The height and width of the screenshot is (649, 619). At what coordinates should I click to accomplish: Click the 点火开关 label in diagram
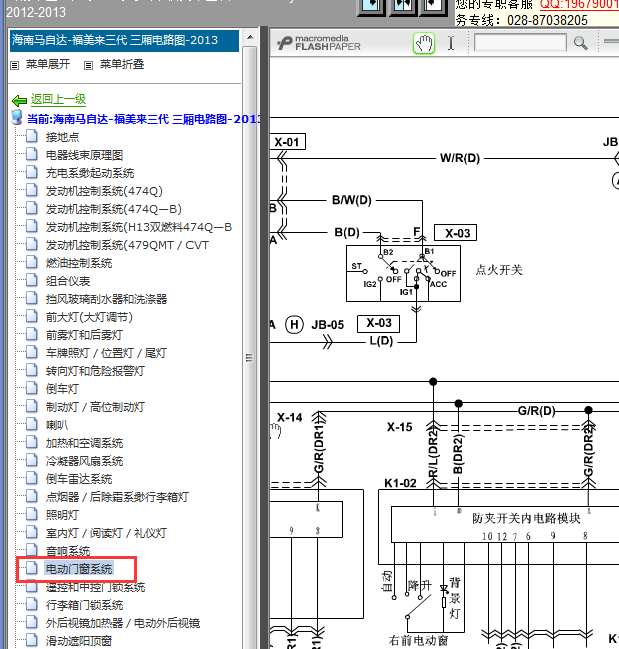499,270
